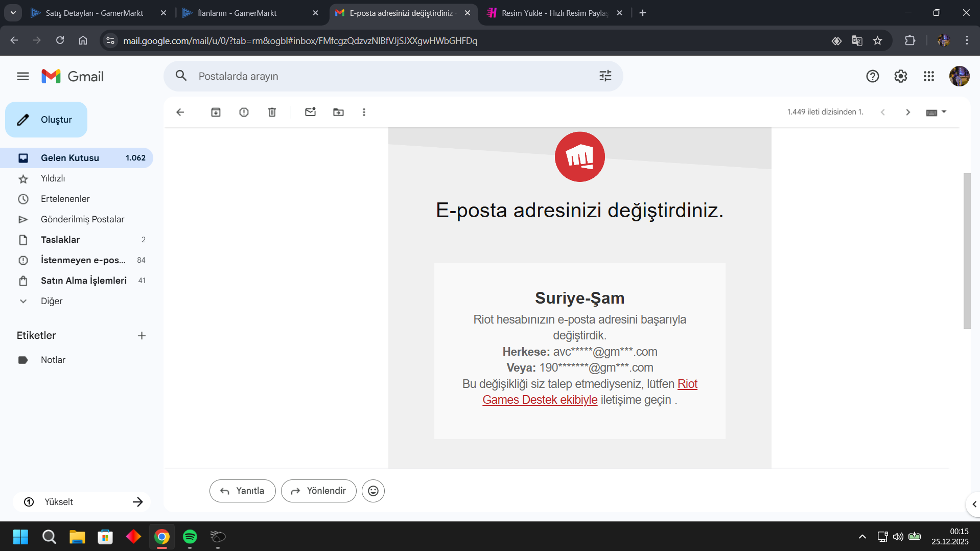Open taskbar search

[x=49, y=537]
